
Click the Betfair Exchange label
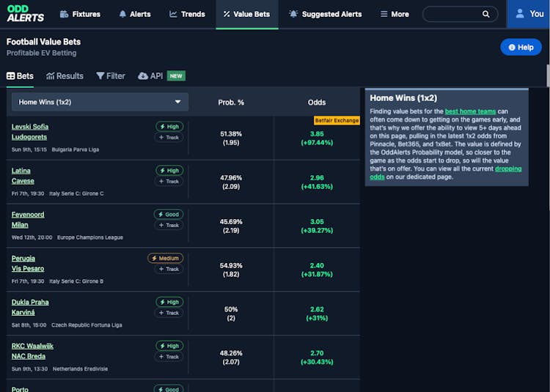point(337,120)
